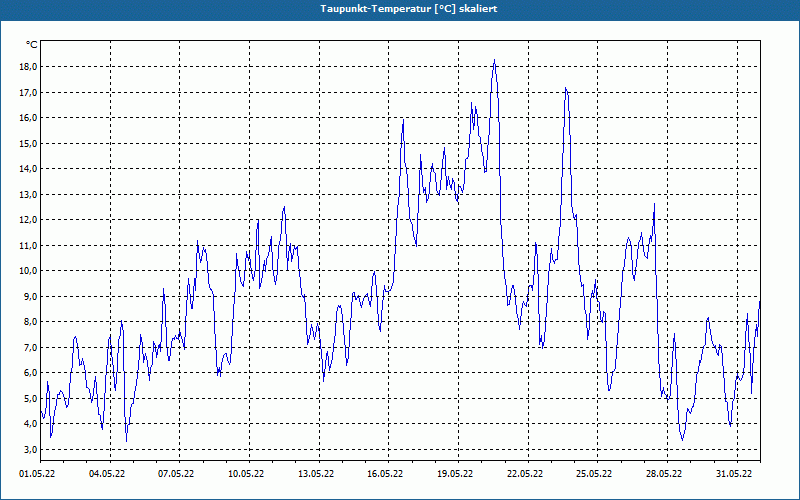Click the 10,0 y-axis label
Viewport: 800px width, 500px height.
28,271
